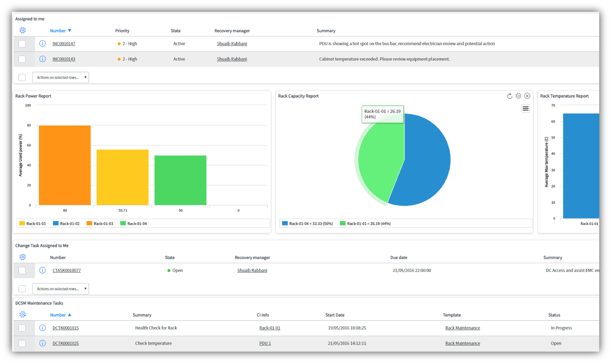This screenshot has height=364, width=612.
Task: Click the green 50 bar in Rack Power Report
Action: pyautogui.click(x=180, y=180)
